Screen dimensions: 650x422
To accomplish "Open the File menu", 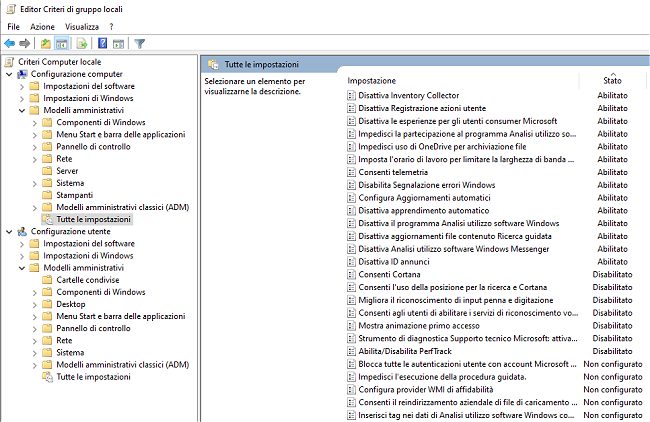I will pos(13,27).
